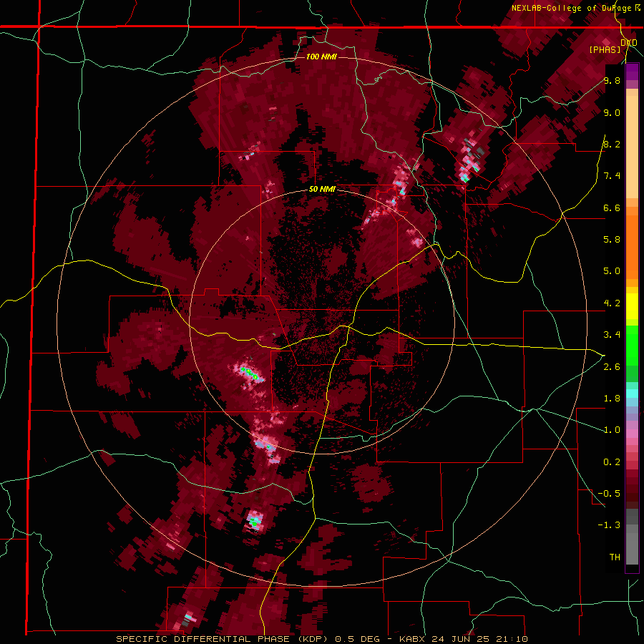Click the 6.6 scale value
Viewport: 644px width, 644px height.
pos(612,208)
